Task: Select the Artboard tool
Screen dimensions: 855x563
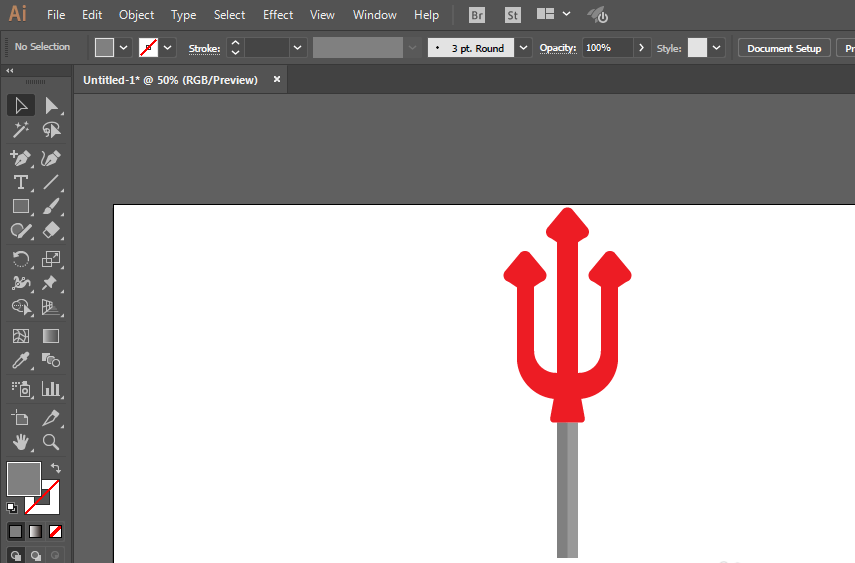Action: pos(21,418)
